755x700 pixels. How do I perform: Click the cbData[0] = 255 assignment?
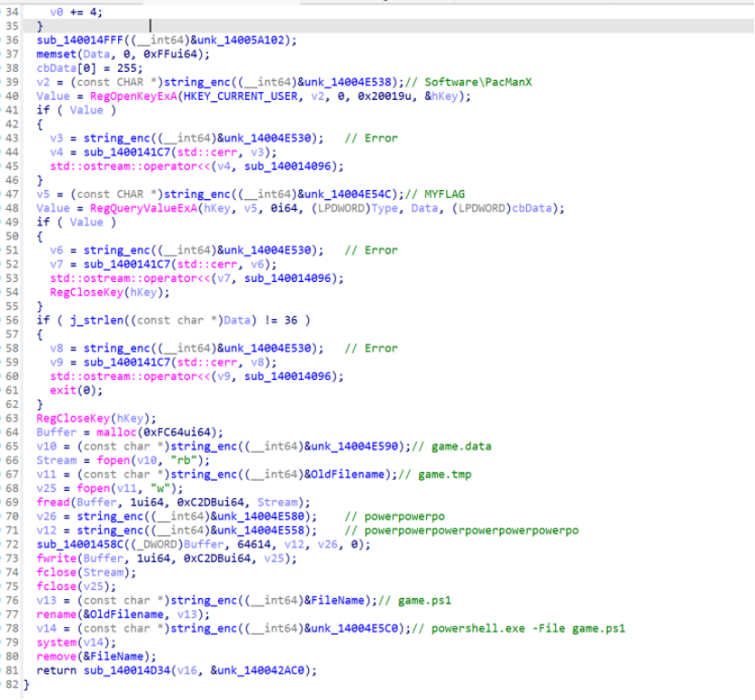click(x=90, y=68)
